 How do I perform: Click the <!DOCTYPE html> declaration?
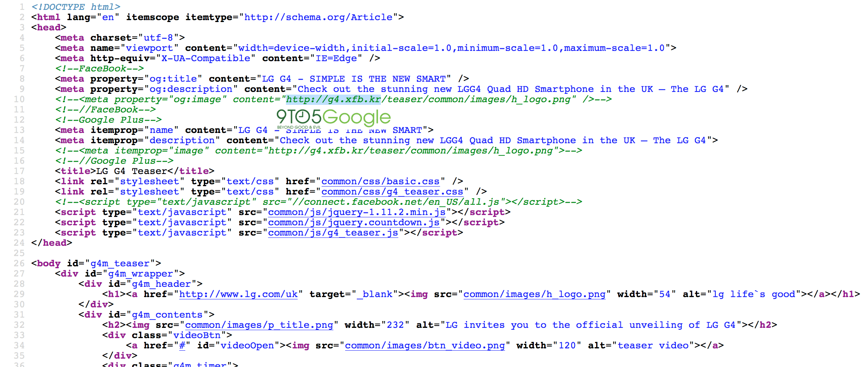[76, 7]
